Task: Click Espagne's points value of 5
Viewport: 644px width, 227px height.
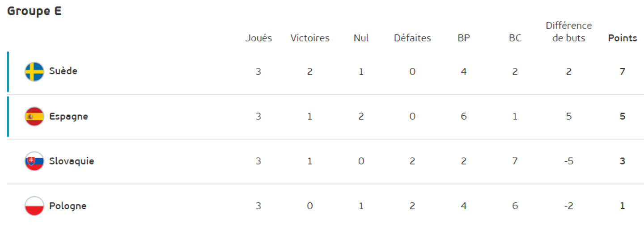Action: [623, 117]
